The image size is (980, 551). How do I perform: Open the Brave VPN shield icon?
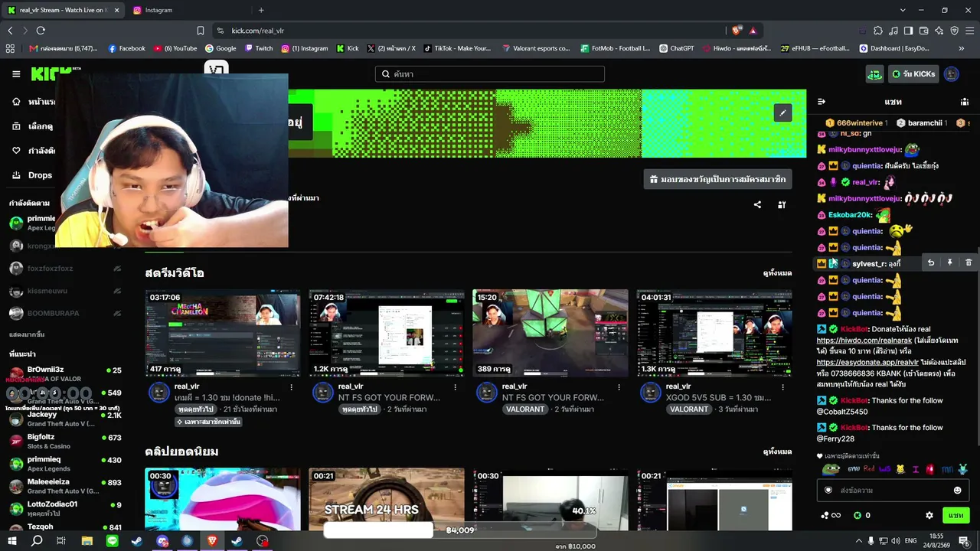coord(955,31)
